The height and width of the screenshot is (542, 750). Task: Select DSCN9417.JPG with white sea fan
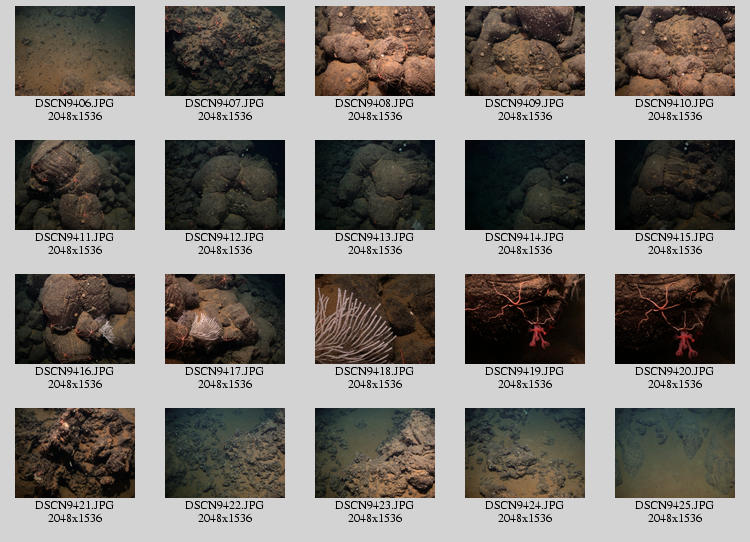pyautogui.click(x=225, y=319)
